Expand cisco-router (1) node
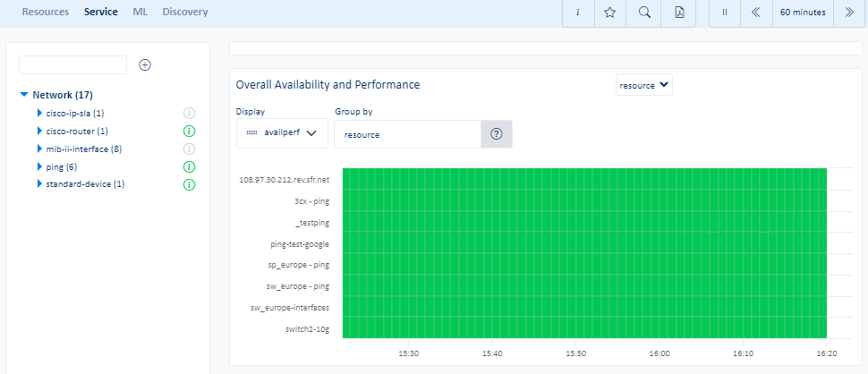 (39, 131)
